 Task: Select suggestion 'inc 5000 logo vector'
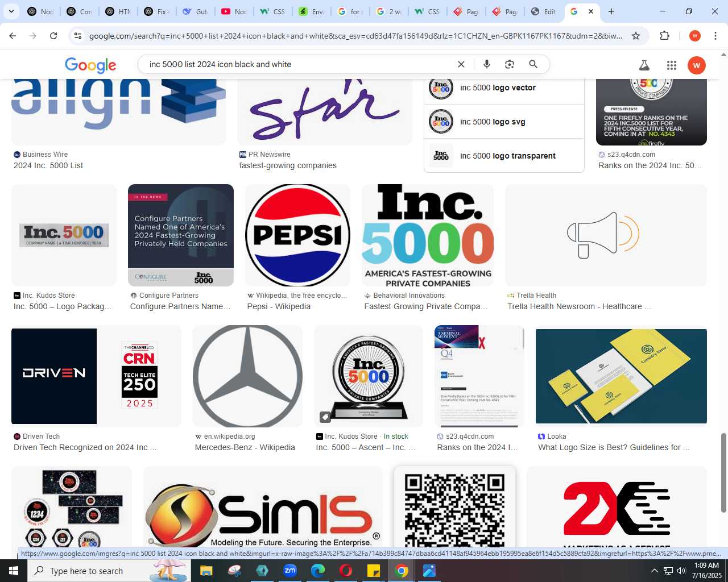tap(504, 88)
